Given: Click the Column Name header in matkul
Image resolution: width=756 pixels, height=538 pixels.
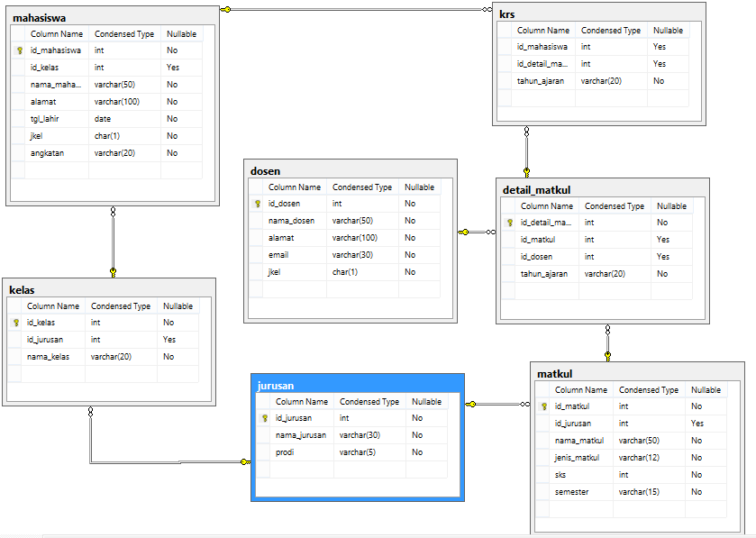Looking at the screenshot, I should [x=581, y=390].
